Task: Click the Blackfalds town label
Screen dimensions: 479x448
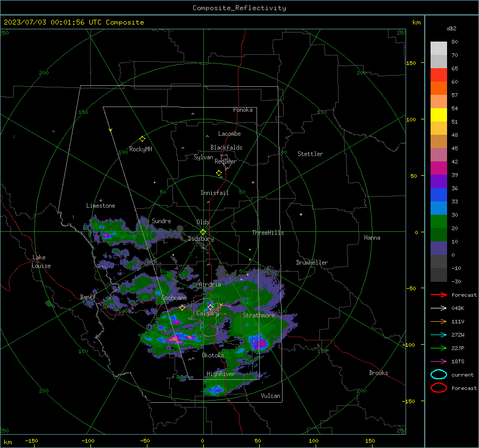Action: [x=226, y=148]
